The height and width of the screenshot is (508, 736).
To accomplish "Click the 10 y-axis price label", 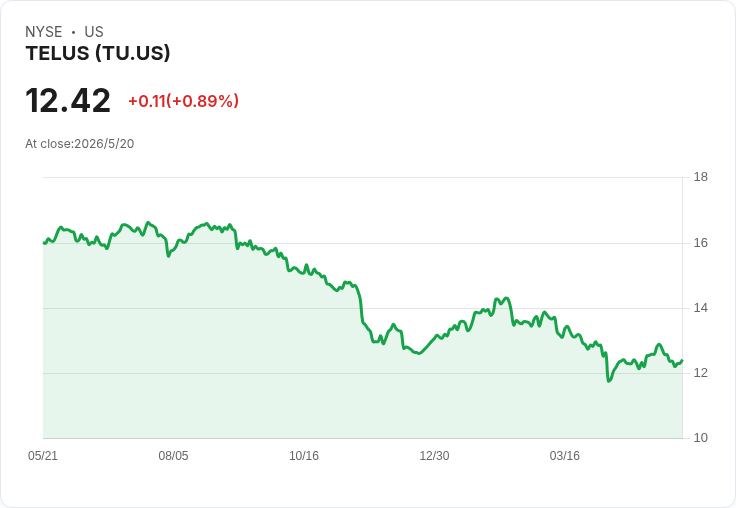I will [x=701, y=438].
